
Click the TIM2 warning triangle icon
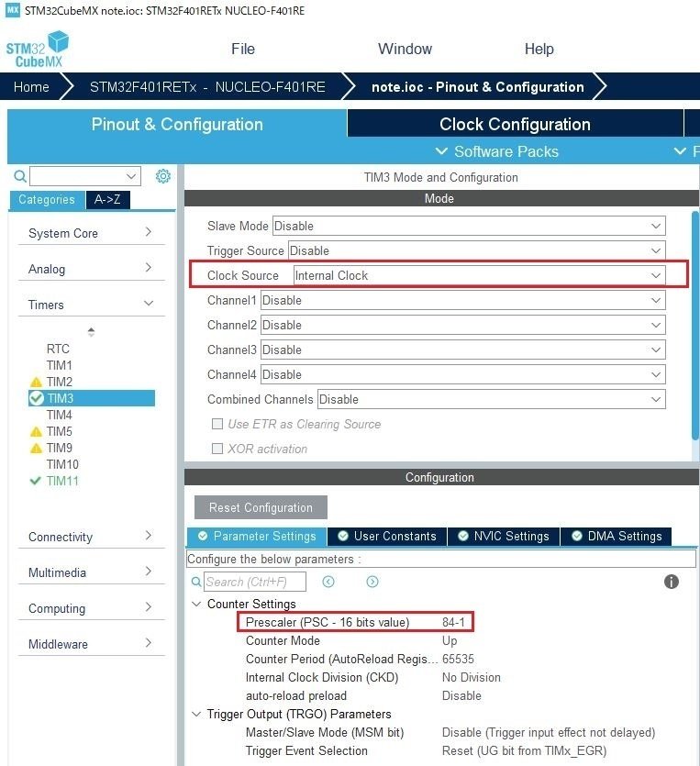click(x=36, y=382)
